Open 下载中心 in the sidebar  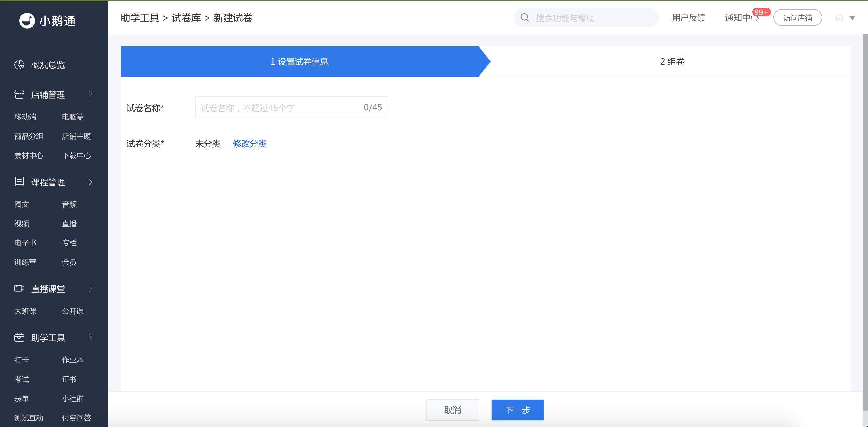click(77, 155)
